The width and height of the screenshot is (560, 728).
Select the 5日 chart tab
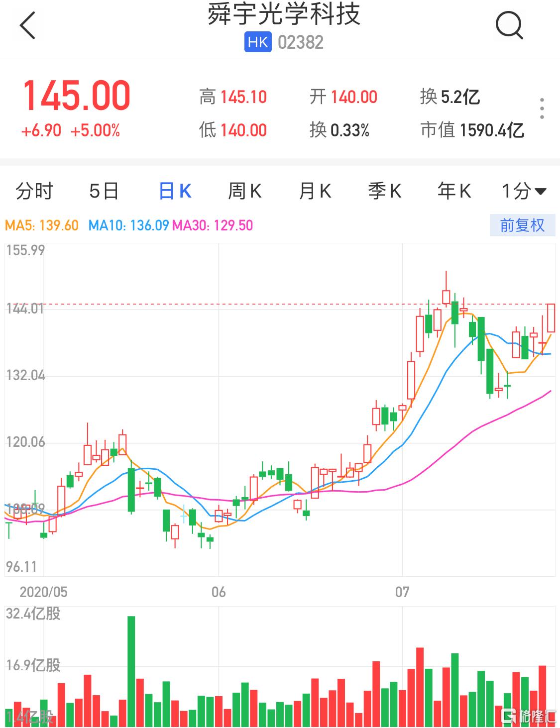coord(104,191)
